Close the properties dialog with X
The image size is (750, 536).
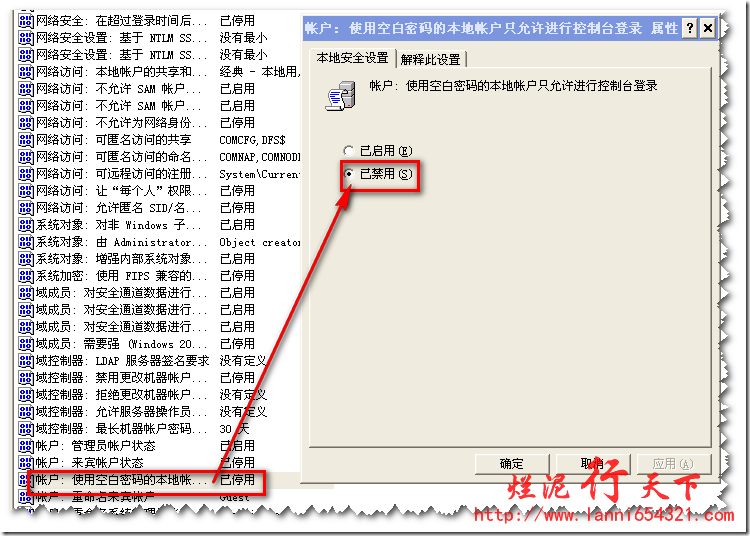[x=708, y=29]
